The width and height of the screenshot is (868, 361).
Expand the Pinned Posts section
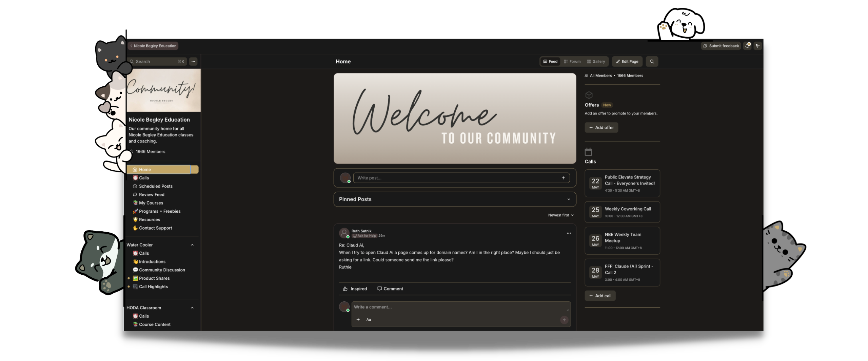click(x=455, y=199)
